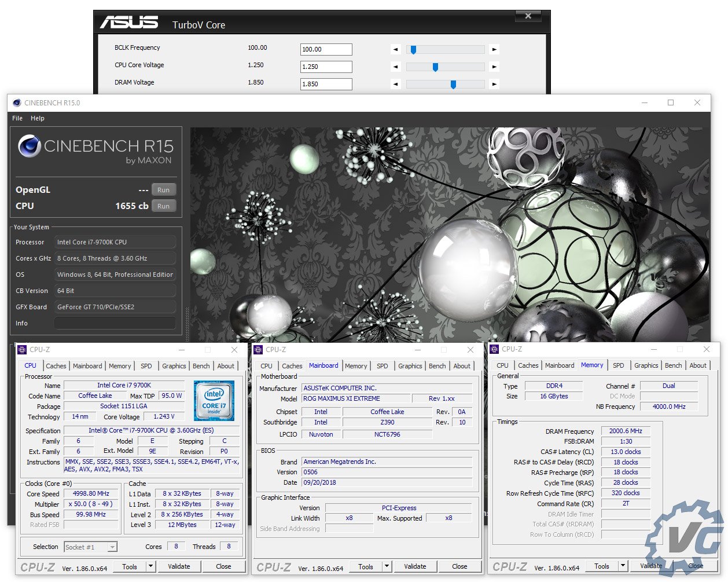728x582 pixels.
Task: Edit the CPU Core Voltage input field
Action: tap(326, 67)
